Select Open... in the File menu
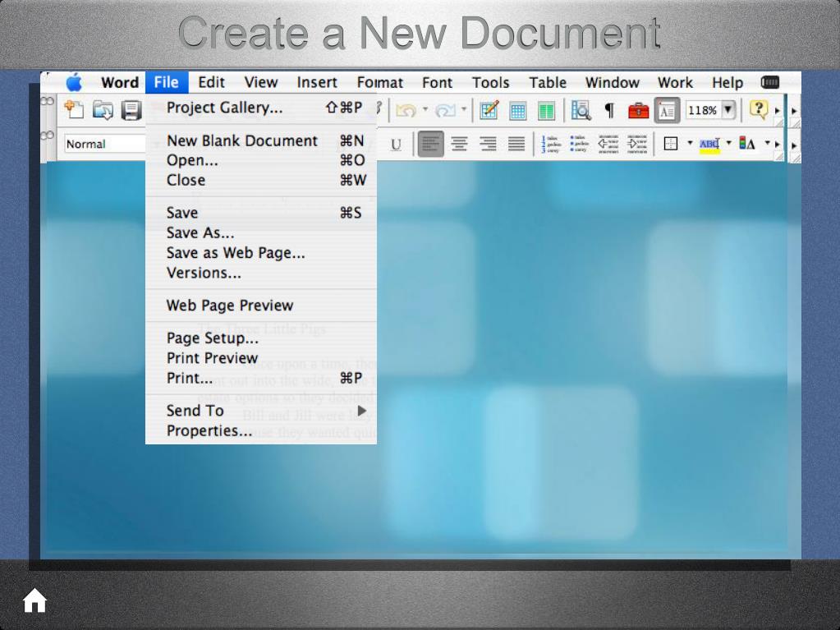The height and width of the screenshot is (630, 840). click(x=261, y=161)
